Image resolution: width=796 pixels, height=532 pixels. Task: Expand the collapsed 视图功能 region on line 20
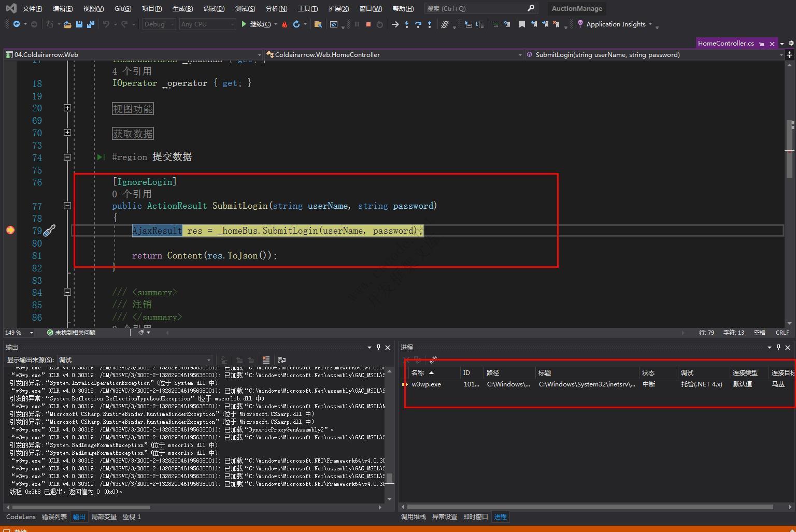[67, 108]
